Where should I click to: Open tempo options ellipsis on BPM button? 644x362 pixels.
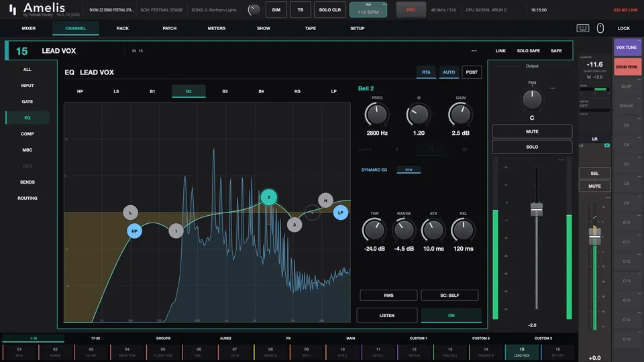click(x=384, y=5)
